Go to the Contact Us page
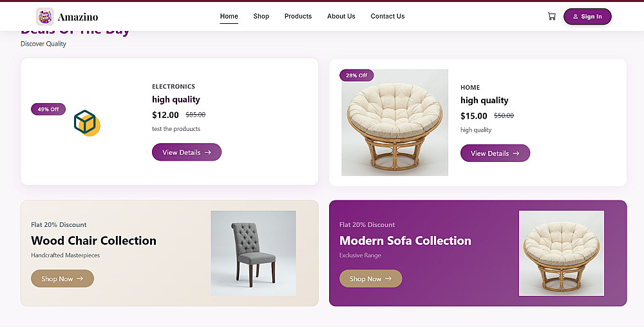644x332 pixels. click(x=387, y=16)
